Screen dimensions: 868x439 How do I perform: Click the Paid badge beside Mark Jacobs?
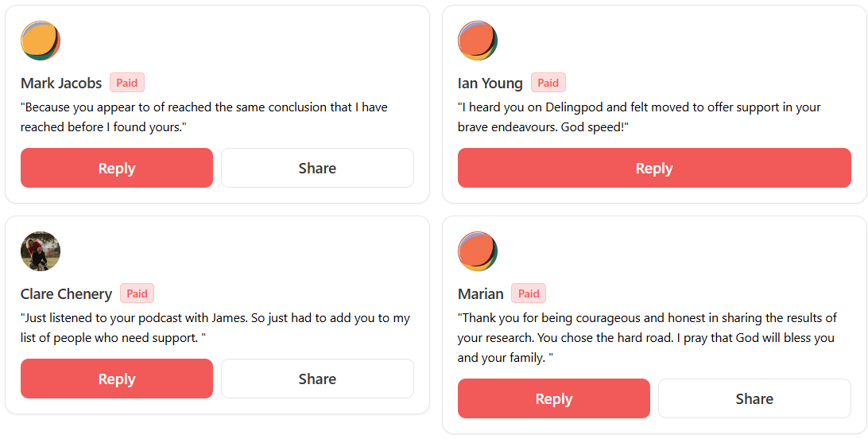(127, 83)
